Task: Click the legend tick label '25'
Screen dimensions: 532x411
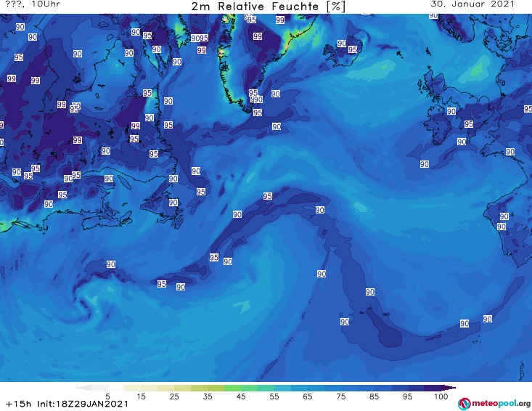Action: 174,396
